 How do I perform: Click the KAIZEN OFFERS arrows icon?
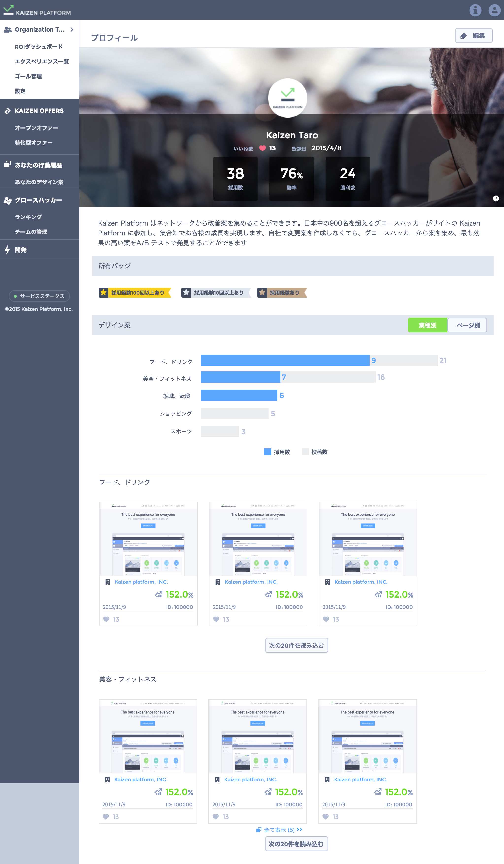pos(7,111)
